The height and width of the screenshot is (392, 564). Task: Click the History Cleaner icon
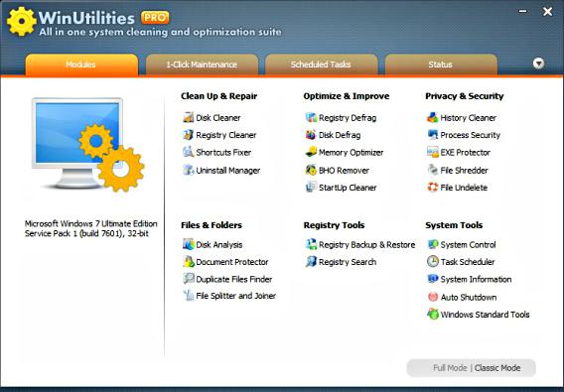coord(433,117)
